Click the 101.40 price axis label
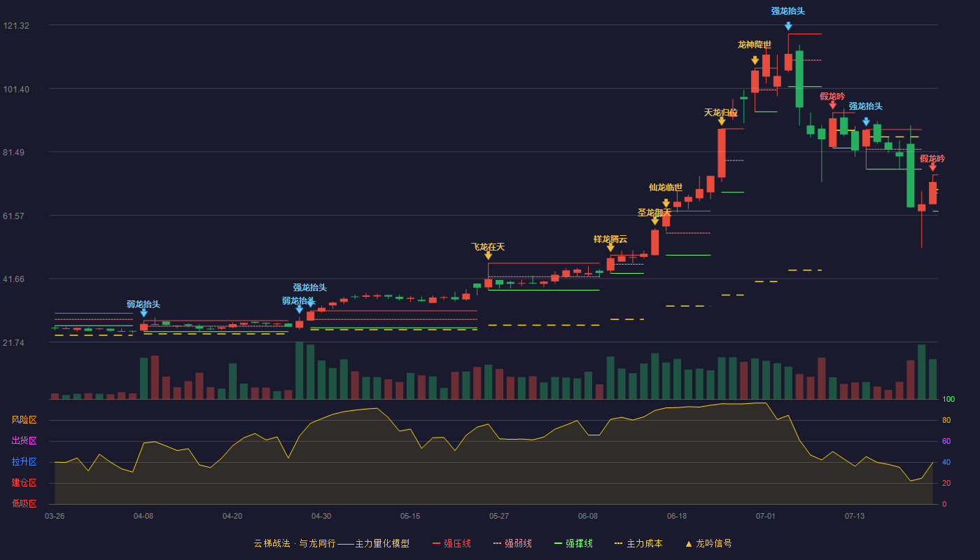The width and height of the screenshot is (980, 560). click(16, 90)
